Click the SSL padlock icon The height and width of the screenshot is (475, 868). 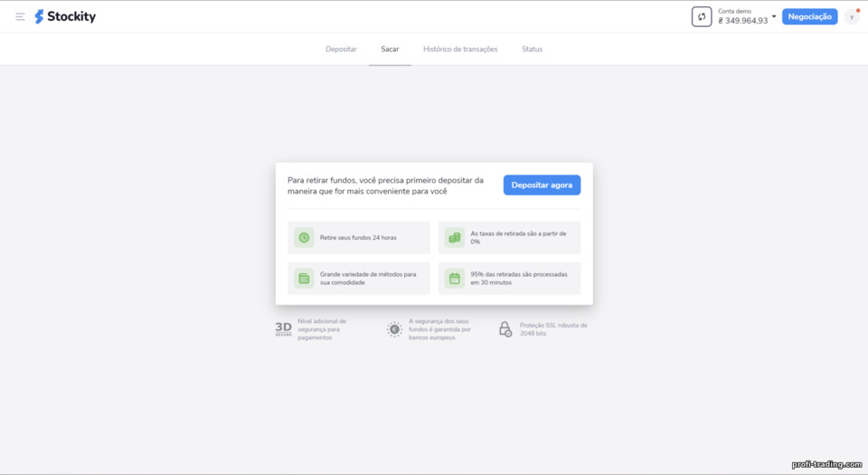[x=505, y=329]
